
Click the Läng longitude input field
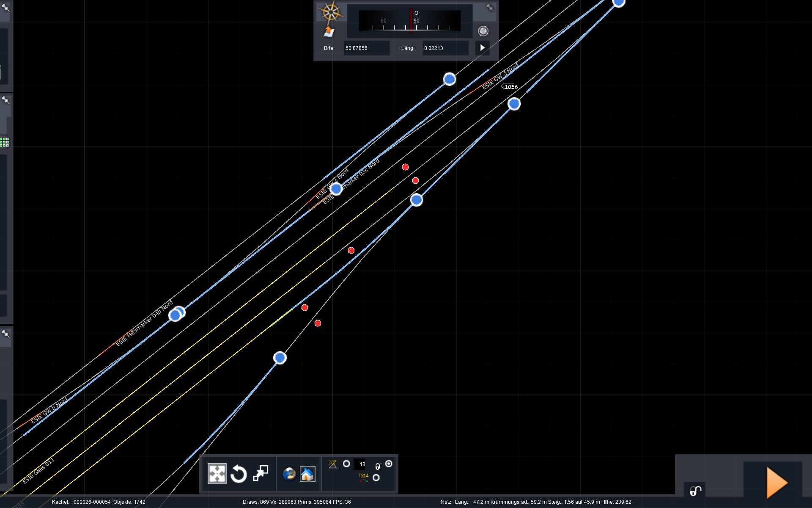pyautogui.click(x=445, y=48)
